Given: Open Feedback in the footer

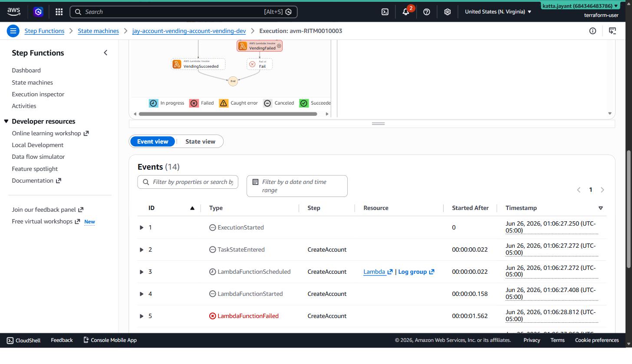Looking at the screenshot, I should 62,340.
